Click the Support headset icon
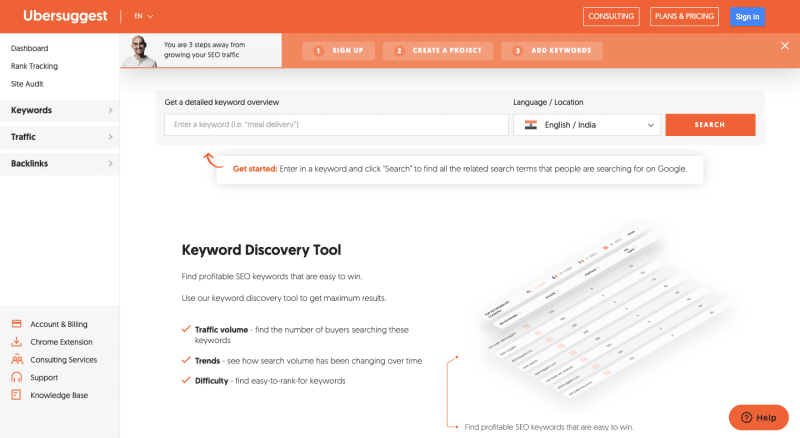Image resolution: width=800 pixels, height=438 pixels. (16, 377)
